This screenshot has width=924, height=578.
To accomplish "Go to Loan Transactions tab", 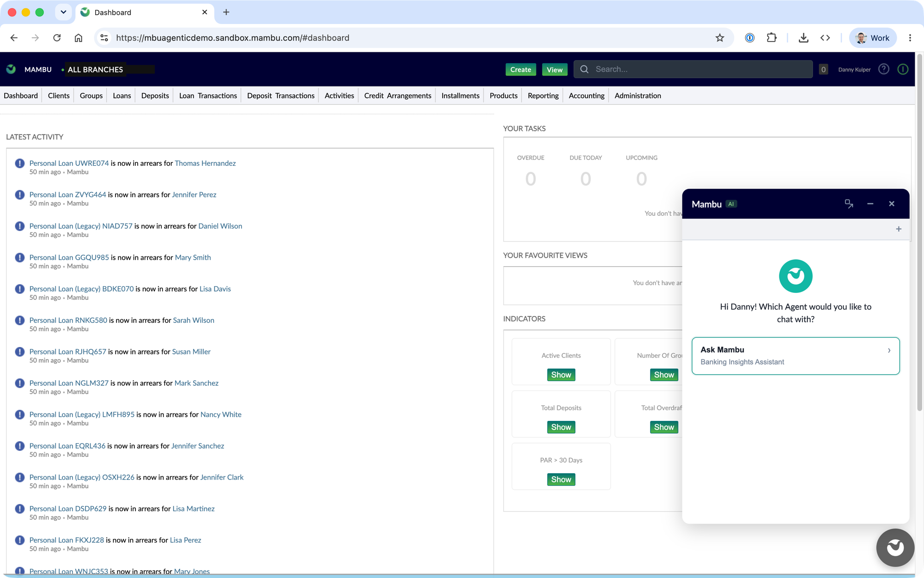I will (x=208, y=96).
